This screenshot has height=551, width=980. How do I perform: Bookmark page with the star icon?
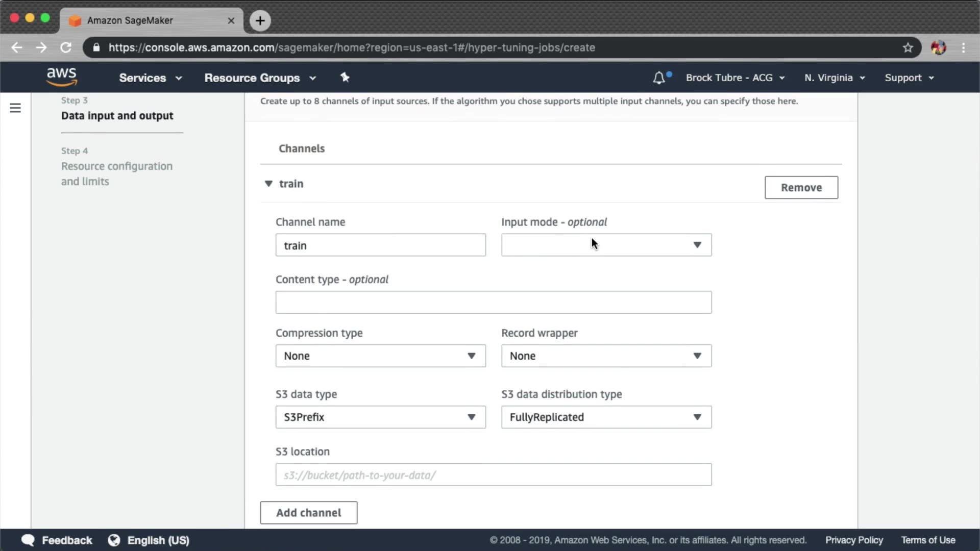pos(908,47)
